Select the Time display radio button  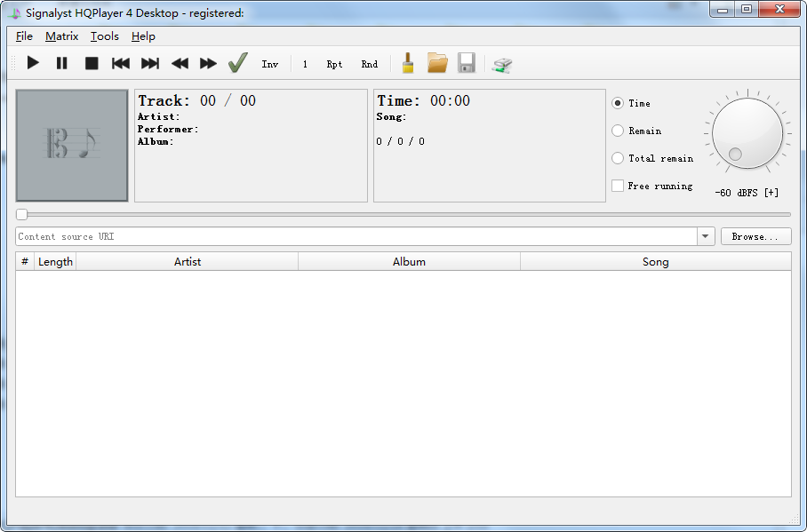[x=618, y=103]
